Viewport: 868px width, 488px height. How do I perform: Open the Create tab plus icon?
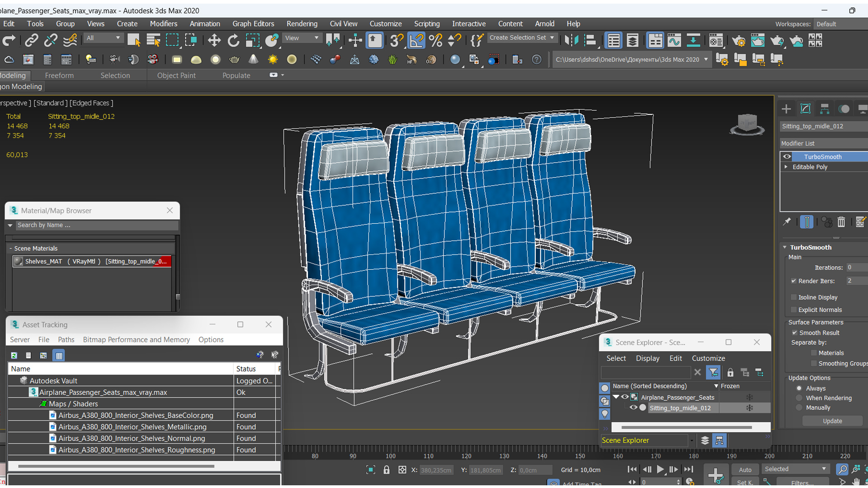click(786, 109)
